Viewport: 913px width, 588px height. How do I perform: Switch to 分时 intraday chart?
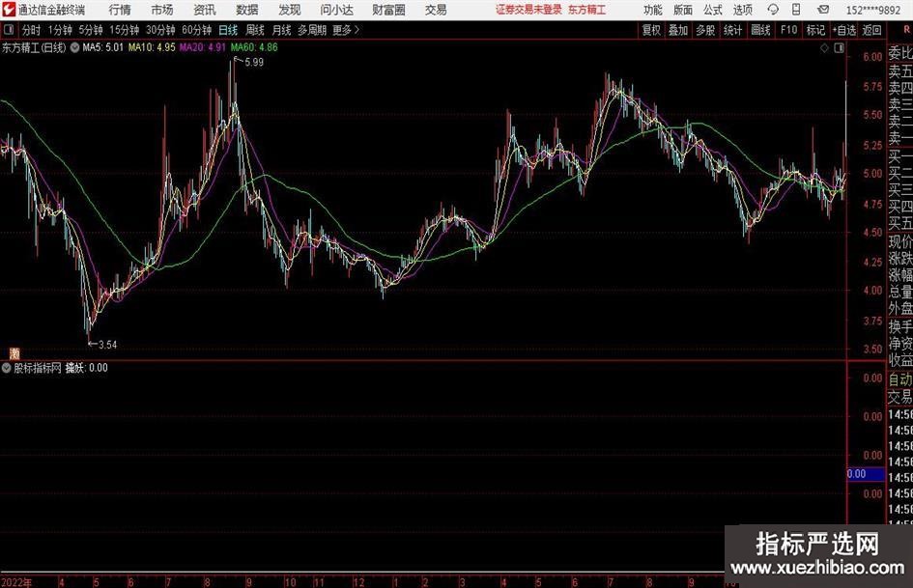coord(31,30)
